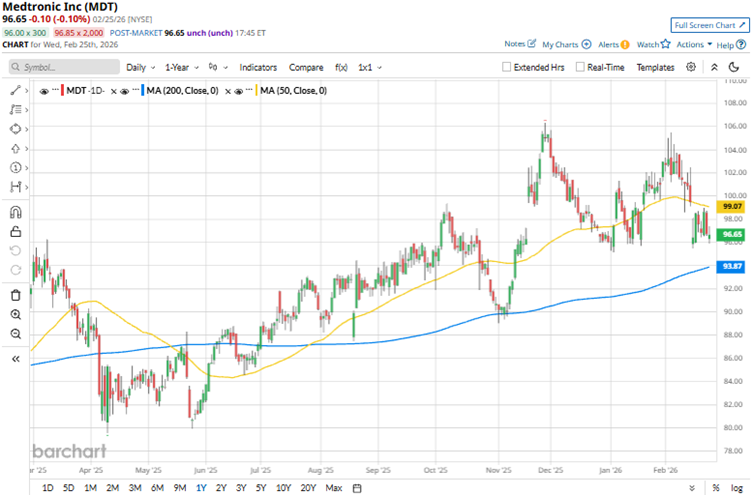Open chart settings gear icon
Image resolution: width=752 pixels, height=495 pixels.
point(691,67)
